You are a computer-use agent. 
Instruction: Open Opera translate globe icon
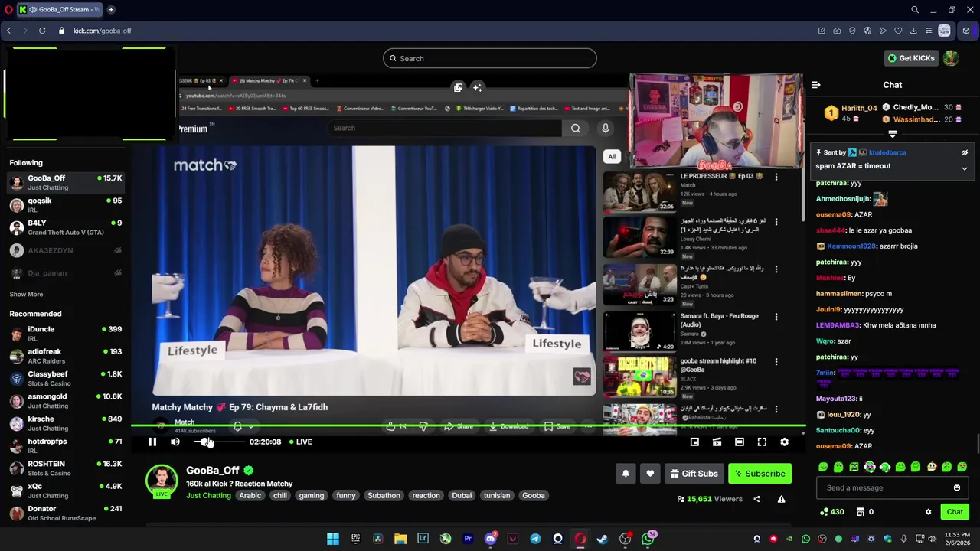tap(867, 31)
